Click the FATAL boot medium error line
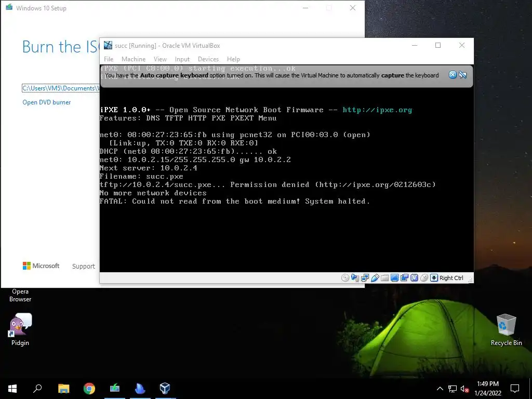Image resolution: width=532 pixels, height=399 pixels. (x=234, y=201)
